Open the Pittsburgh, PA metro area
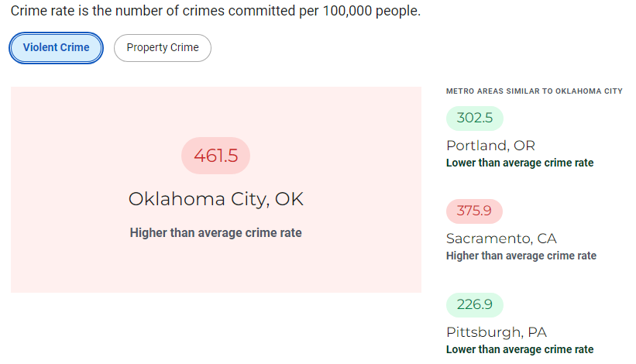 click(x=496, y=332)
